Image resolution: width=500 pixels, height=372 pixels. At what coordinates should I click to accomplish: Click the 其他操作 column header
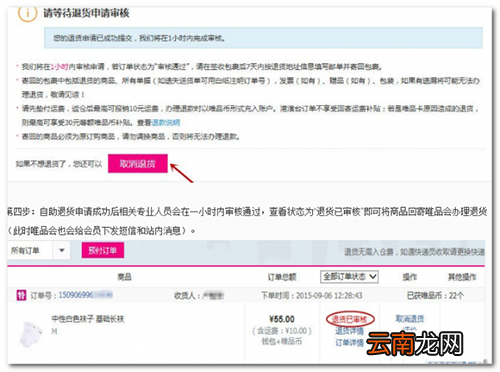click(462, 277)
